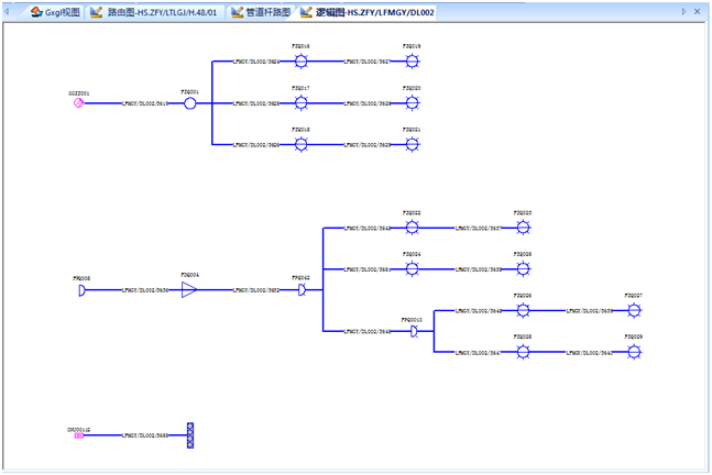Select the circle splitter node FSQ001
The image size is (712, 475).
click(x=190, y=103)
